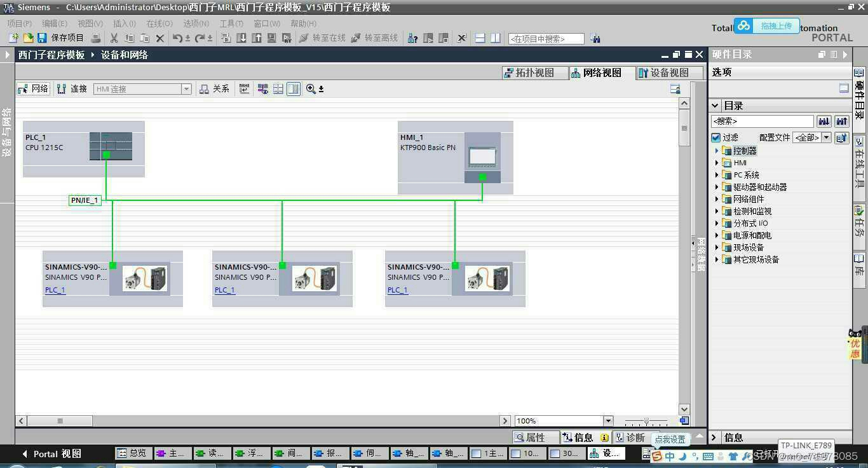Image resolution: width=868 pixels, height=468 pixels.
Task: Redo the last action
Action: click(200, 38)
